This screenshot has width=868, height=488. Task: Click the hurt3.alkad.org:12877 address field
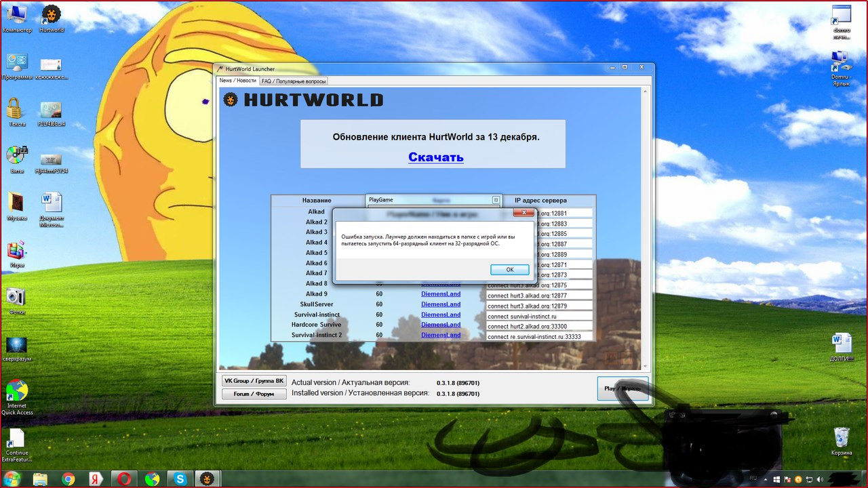(x=539, y=296)
